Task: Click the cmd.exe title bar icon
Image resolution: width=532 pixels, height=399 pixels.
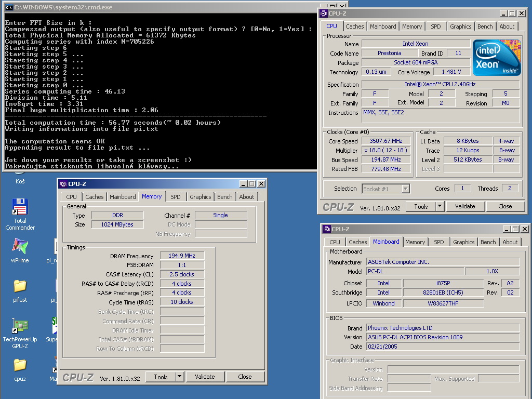Action: click(x=9, y=7)
